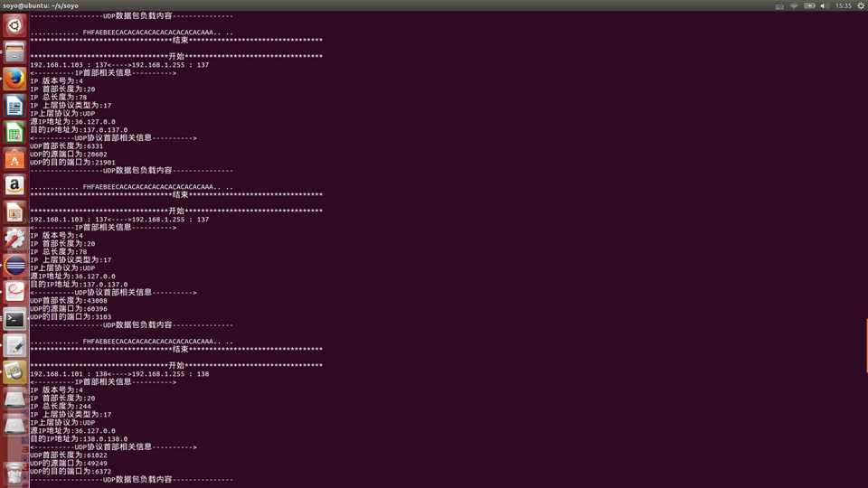Open the session gear menu in the top bar

click(860, 5)
